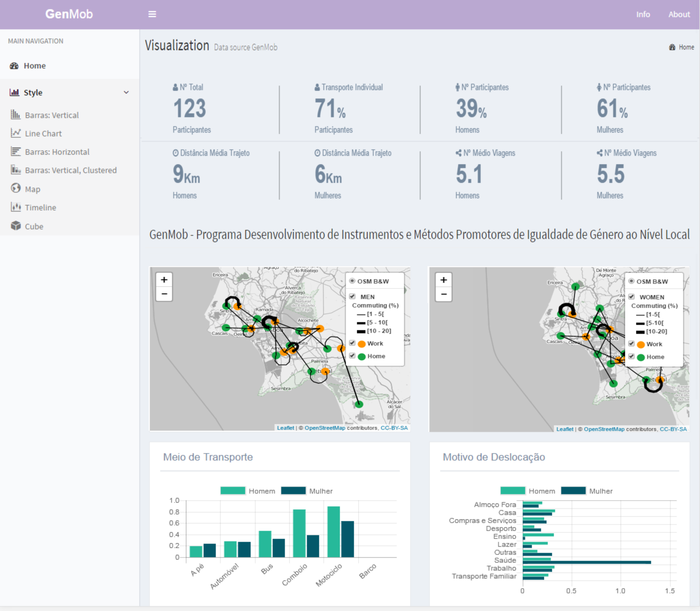Zoom out on the MEN map
700x611 pixels.
[x=164, y=294]
